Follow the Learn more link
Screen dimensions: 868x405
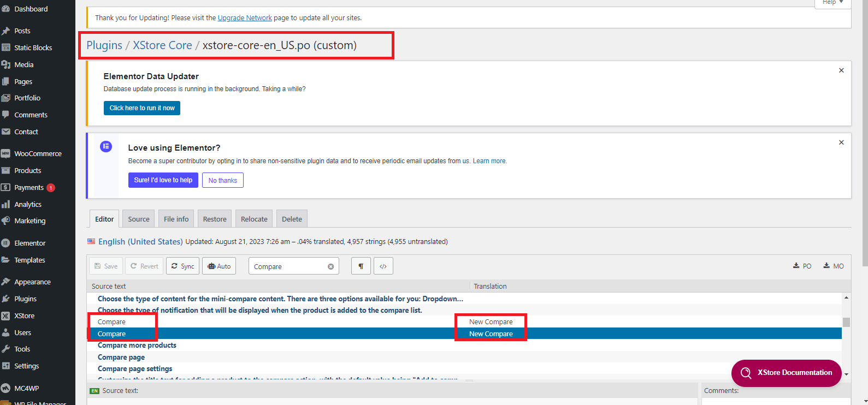[x=489, y=161]
